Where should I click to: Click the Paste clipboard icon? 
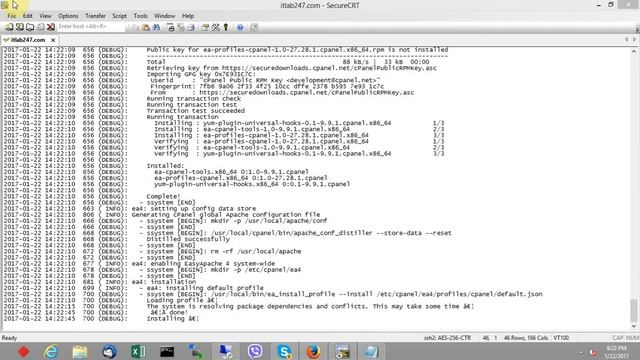pos(146,27)
